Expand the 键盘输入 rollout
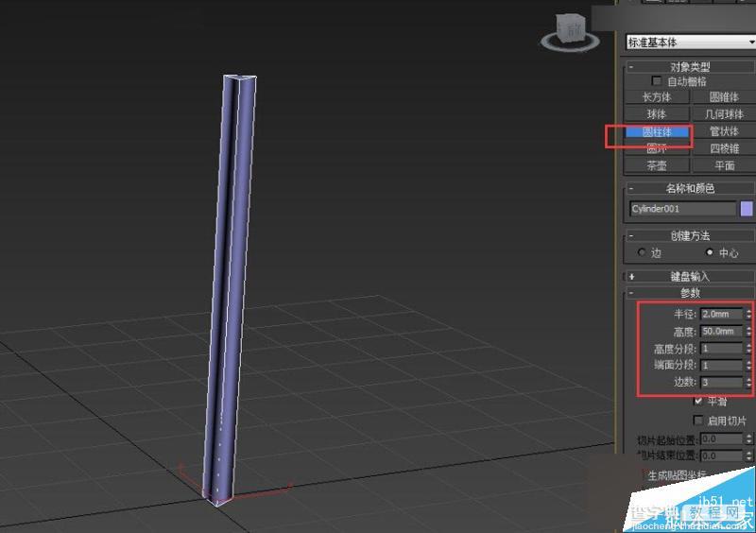756x533 pixels. point(631,277)
